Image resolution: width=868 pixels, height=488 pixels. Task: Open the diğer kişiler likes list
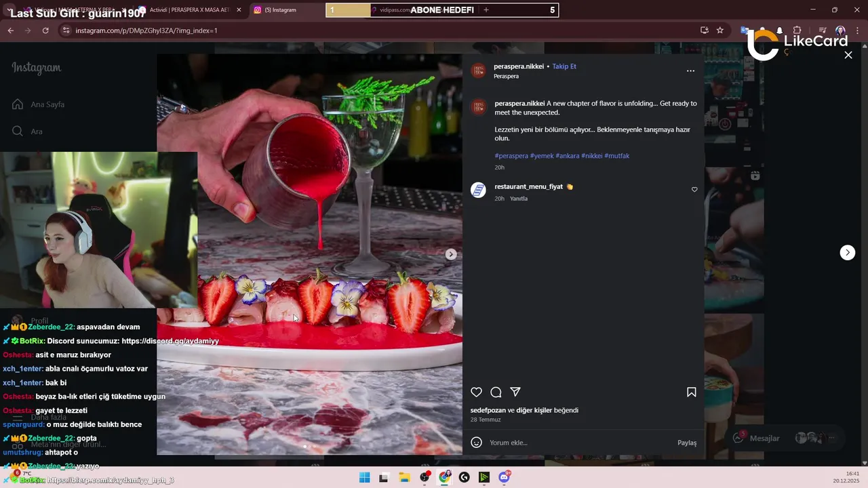pos(534,410)
